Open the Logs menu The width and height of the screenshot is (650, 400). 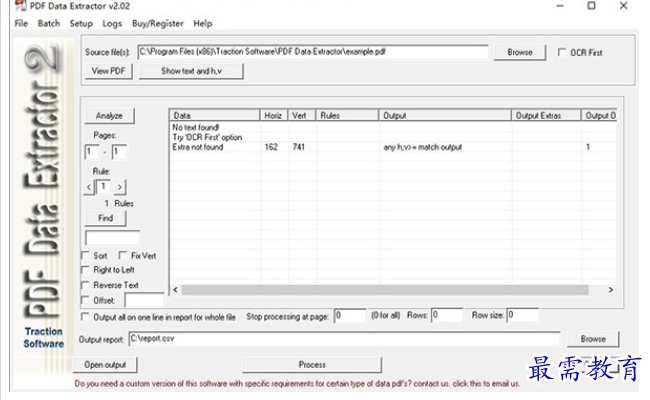tap(112, 24)
